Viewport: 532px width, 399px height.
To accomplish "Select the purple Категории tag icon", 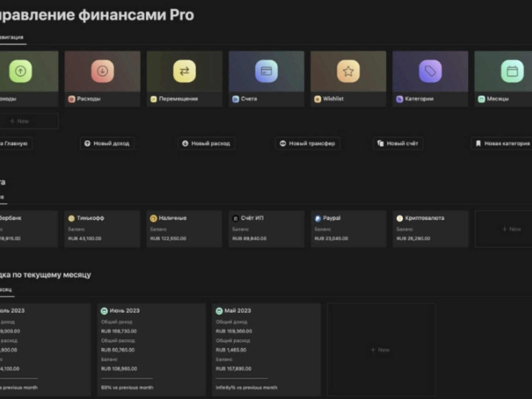I will click(430, 71).
